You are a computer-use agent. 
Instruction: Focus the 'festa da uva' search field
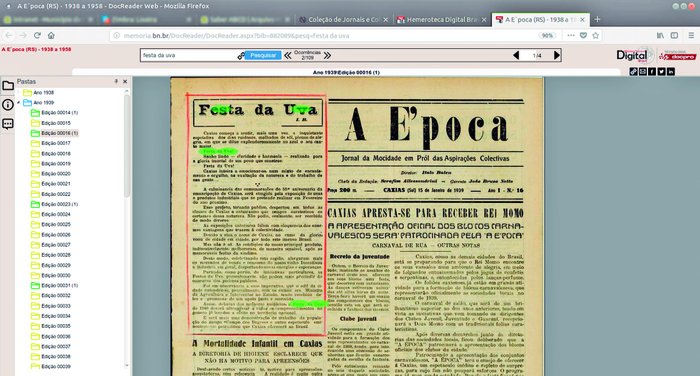[189, 55]
